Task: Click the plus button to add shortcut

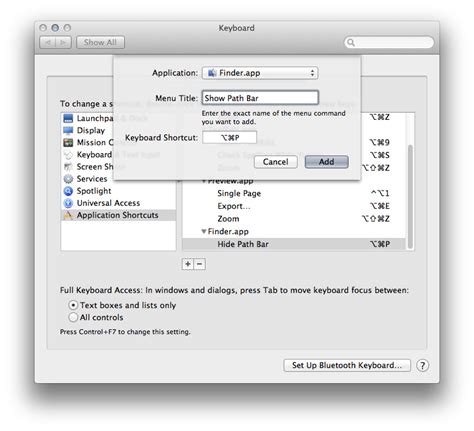Action: pyautogui.click(x=188, y=264)
